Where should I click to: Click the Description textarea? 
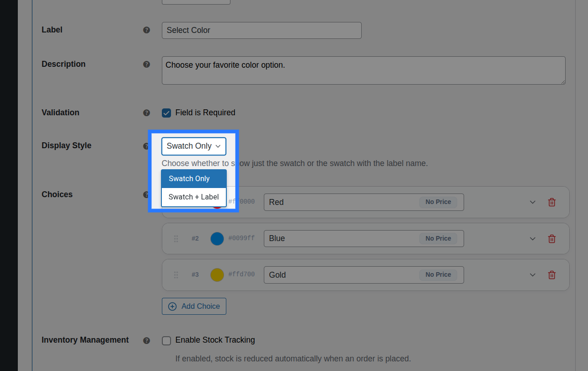click(363, 70)
